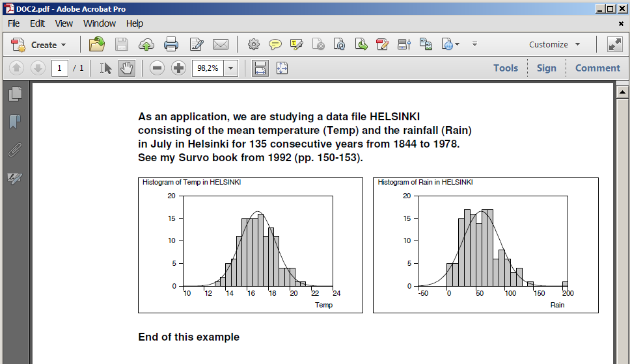This screenshot has height=364, width=630.
Task: Open the Customize dropdown
Action: (555, 45)
